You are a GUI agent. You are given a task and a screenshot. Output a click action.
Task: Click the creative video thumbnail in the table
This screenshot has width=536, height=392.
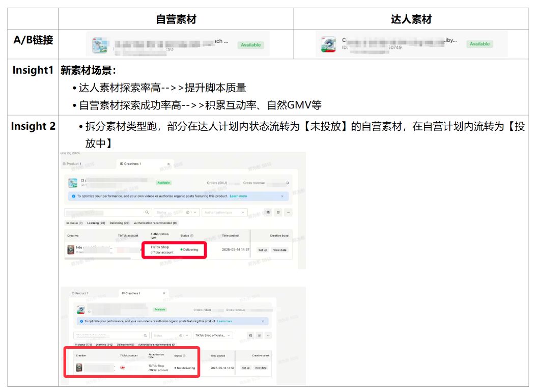71,249
